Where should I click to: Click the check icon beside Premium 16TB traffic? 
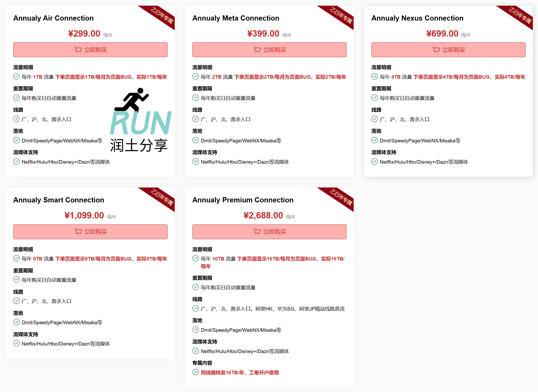point(195,258)
